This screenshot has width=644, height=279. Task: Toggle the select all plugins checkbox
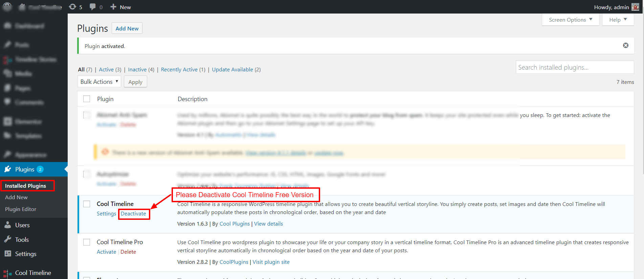pos(87,99)
